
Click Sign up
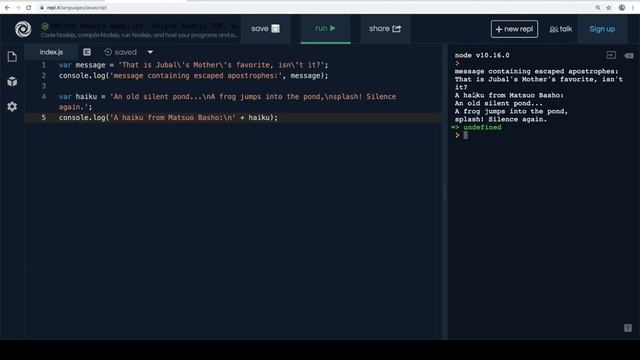tap(602, 29)
